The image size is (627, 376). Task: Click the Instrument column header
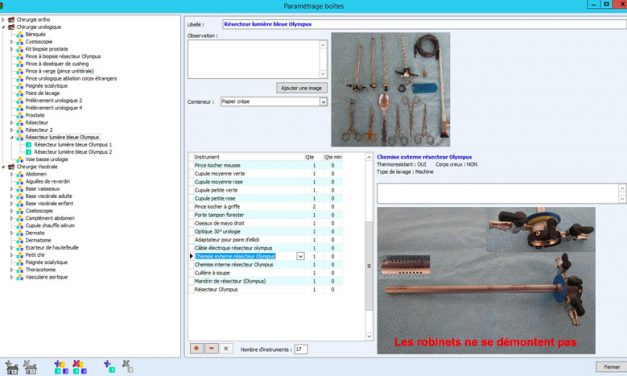249,157
